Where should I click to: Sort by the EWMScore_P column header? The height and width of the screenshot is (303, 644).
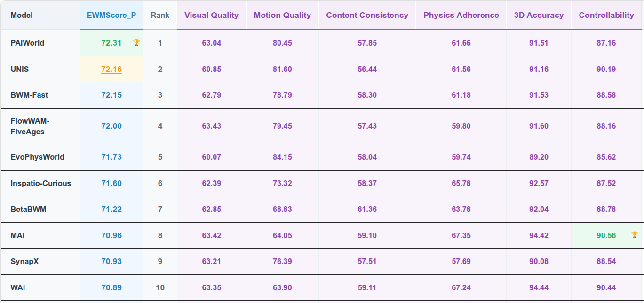coord(111,15)
